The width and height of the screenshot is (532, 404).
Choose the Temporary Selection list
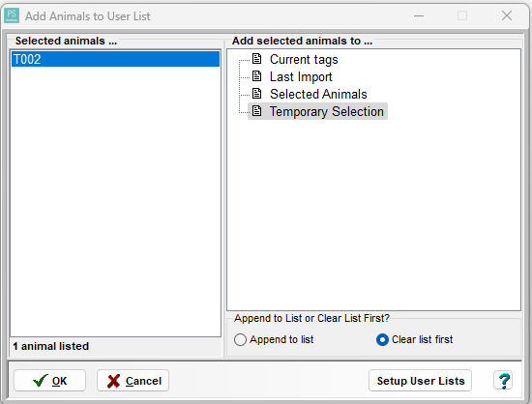point(326,111)
